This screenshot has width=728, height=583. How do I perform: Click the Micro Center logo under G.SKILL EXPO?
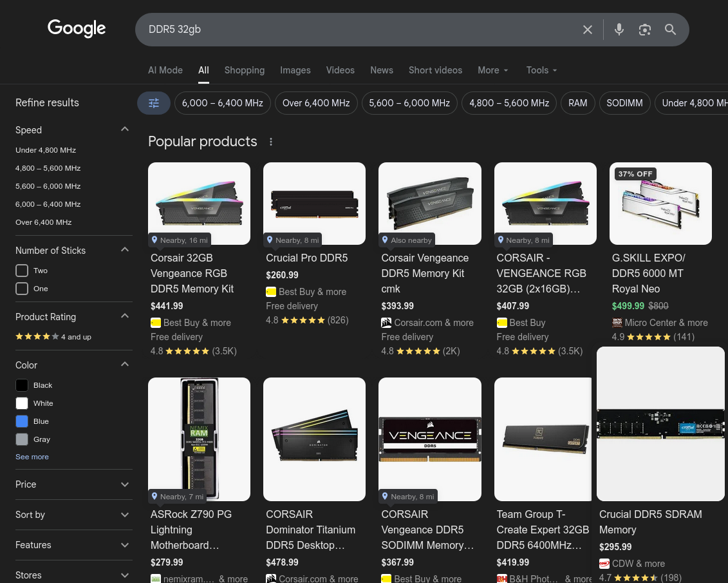tap(617, 322)
